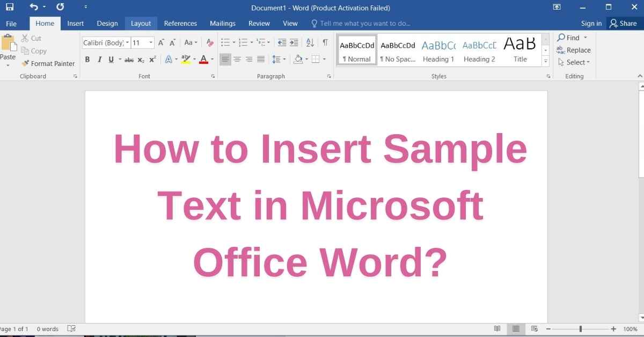Click the Grow Font size icon
The image size is (644, 337).
[161, 42]
